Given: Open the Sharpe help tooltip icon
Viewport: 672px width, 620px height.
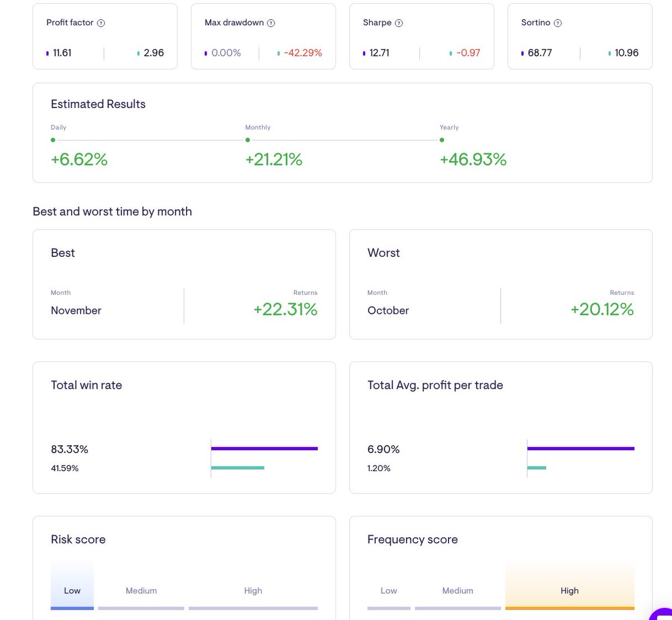Looking at the screenshot, I should 399,23.
